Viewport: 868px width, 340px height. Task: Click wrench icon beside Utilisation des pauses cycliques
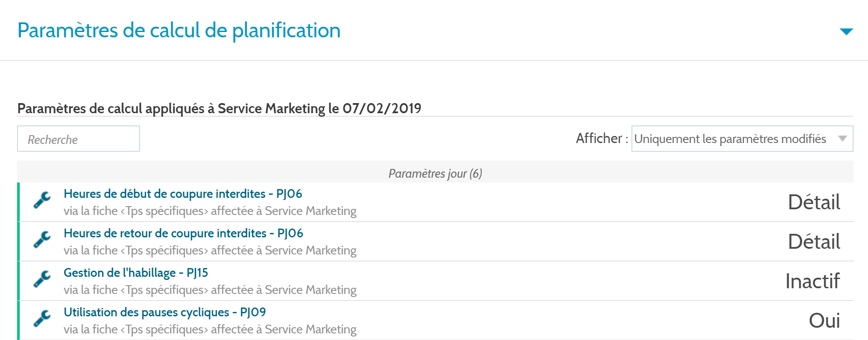click(x=42, y=319)
